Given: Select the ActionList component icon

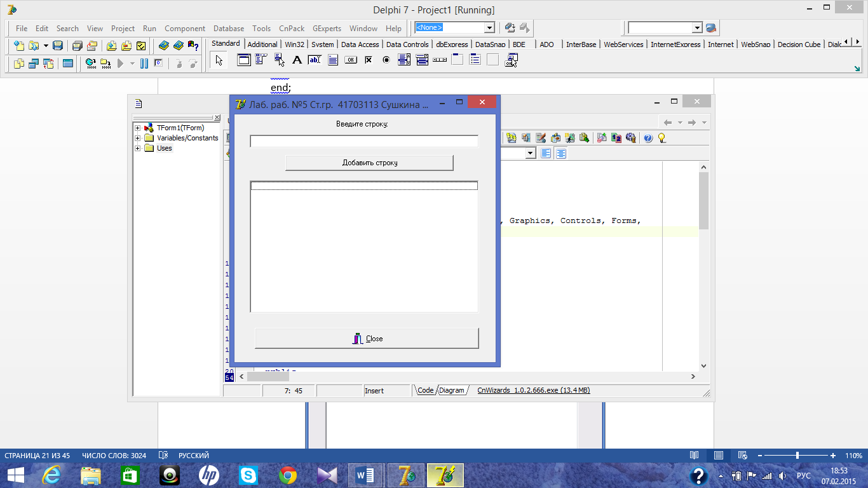Looking at the screenshot, I should click(x=511, y=60).
